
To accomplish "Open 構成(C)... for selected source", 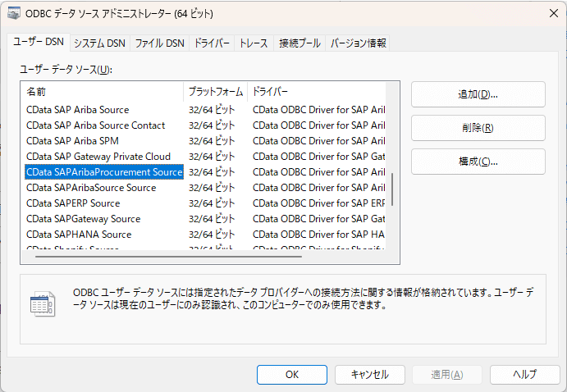I will (x=478, y=162).
